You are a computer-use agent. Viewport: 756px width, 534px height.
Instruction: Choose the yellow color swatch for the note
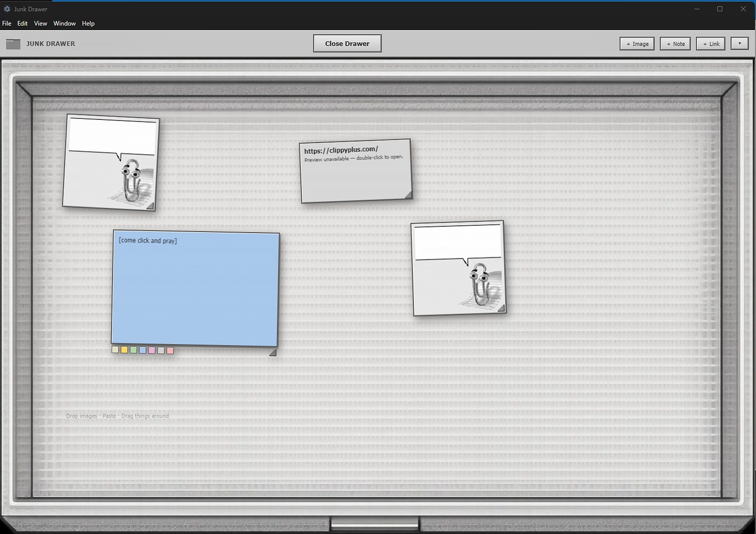pos(124,350)
